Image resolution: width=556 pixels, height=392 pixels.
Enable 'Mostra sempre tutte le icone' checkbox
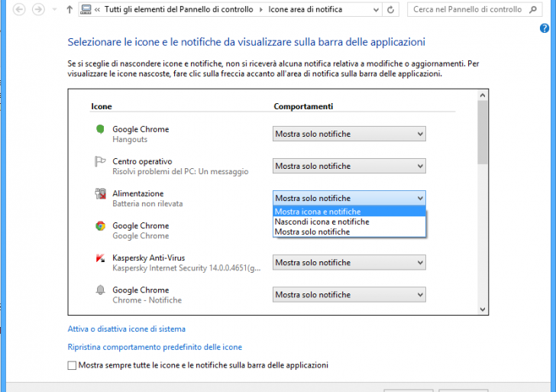pyautogui.click(x=72, y=365)
